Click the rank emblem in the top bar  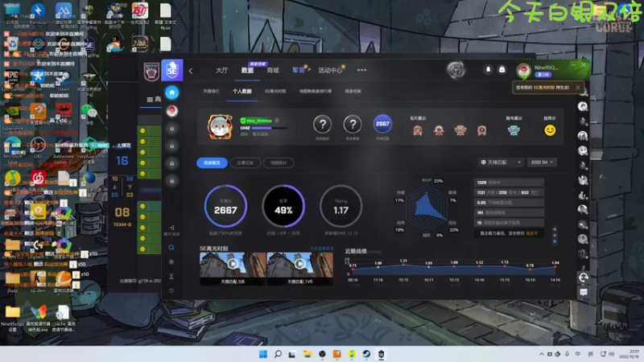[x=456, y=70]
